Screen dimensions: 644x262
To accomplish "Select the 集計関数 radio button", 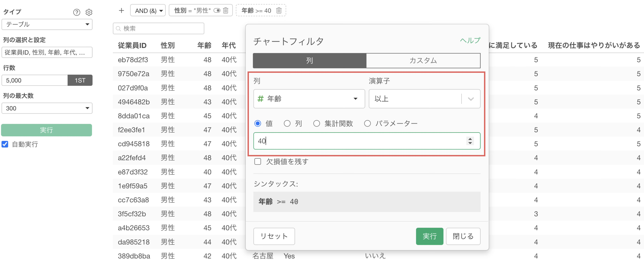I will 316,123.
